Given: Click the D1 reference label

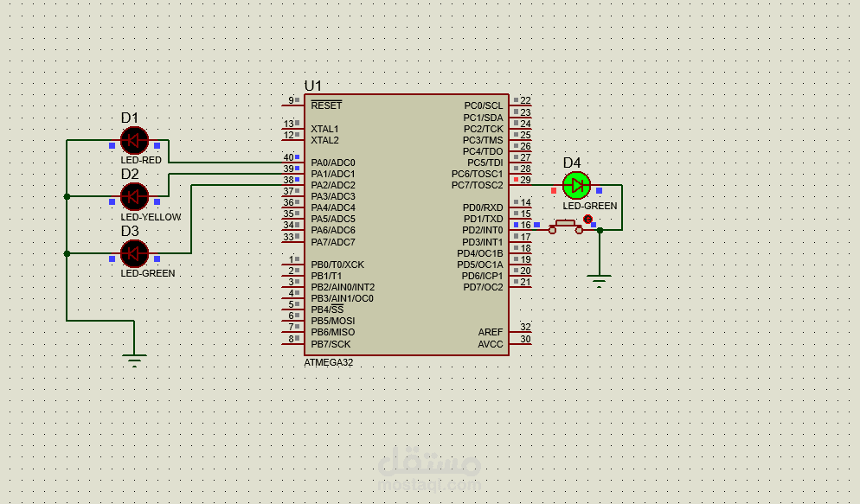Looking at the screenshot, I should (130, 118).
